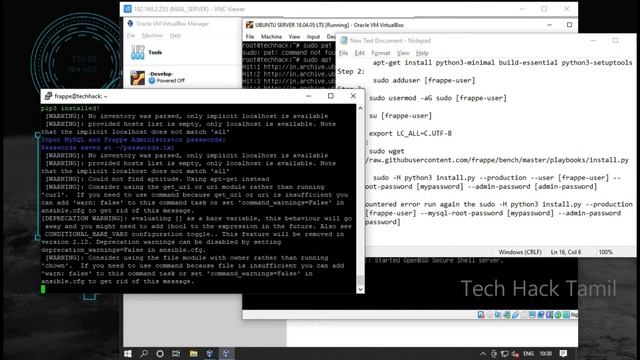
Task: Click the taskbar clock showing 10:30
Action: coord(546,354)
